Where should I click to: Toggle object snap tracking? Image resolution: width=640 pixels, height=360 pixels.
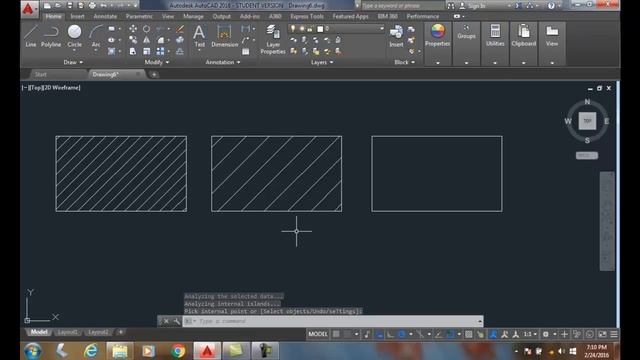pos(438,334)
